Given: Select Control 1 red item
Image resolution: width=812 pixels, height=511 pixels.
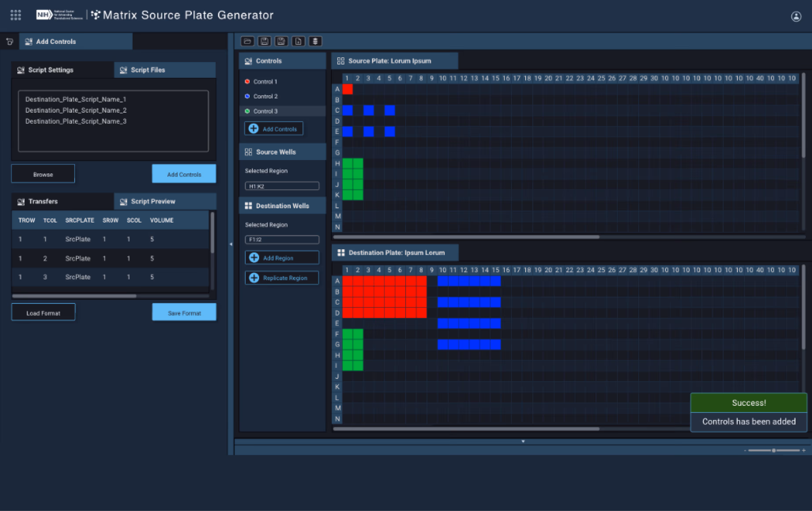Looking at the screenshot, I should 283,82.
